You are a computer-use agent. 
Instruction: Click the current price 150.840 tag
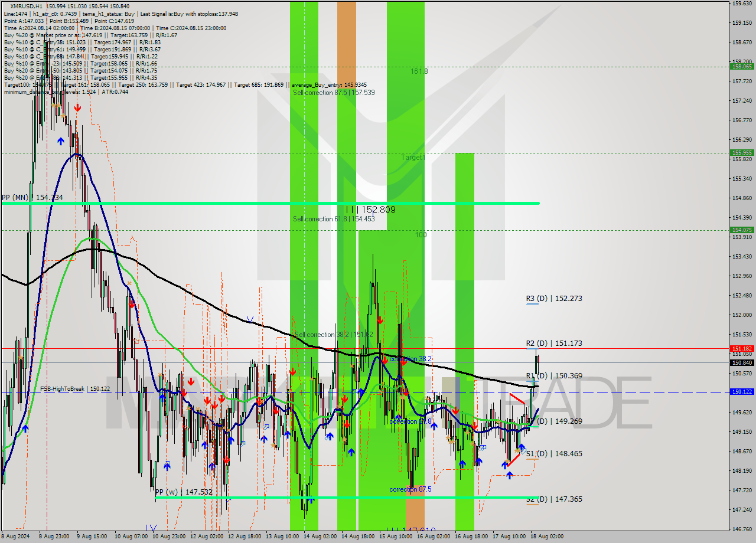[x=741, y=362]
